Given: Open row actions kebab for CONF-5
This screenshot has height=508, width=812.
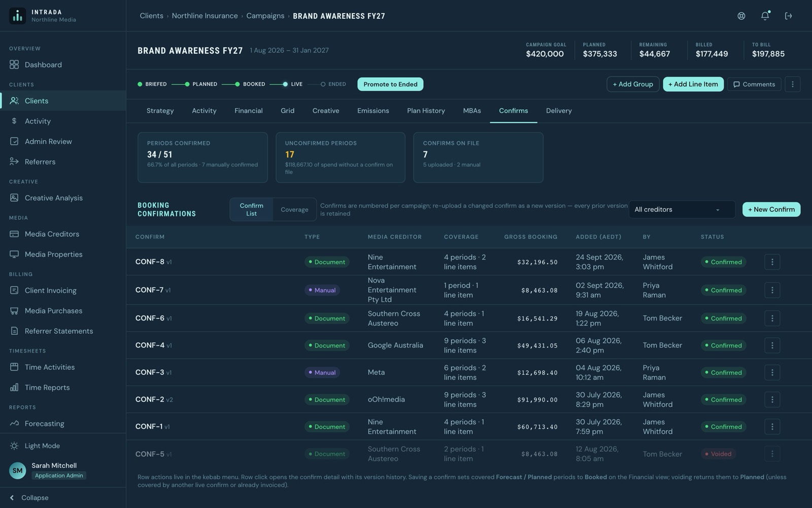Looking at the screenshot, I should 772,454.
